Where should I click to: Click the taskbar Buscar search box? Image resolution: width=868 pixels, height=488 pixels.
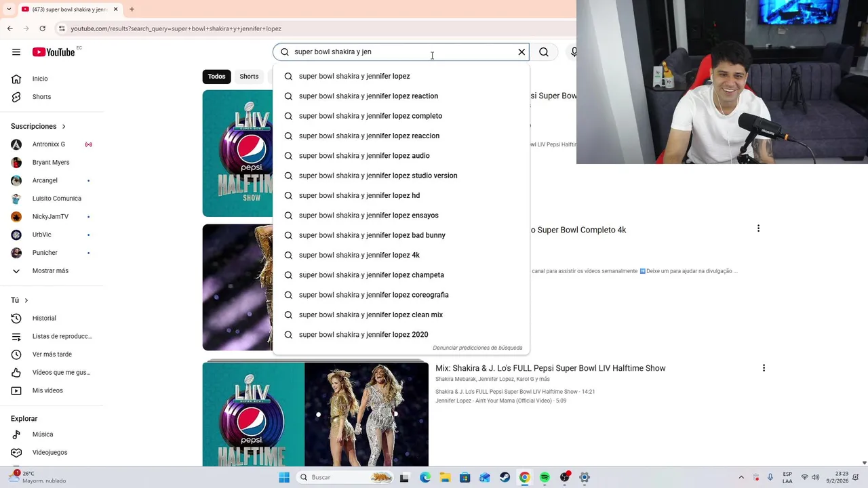345,477
